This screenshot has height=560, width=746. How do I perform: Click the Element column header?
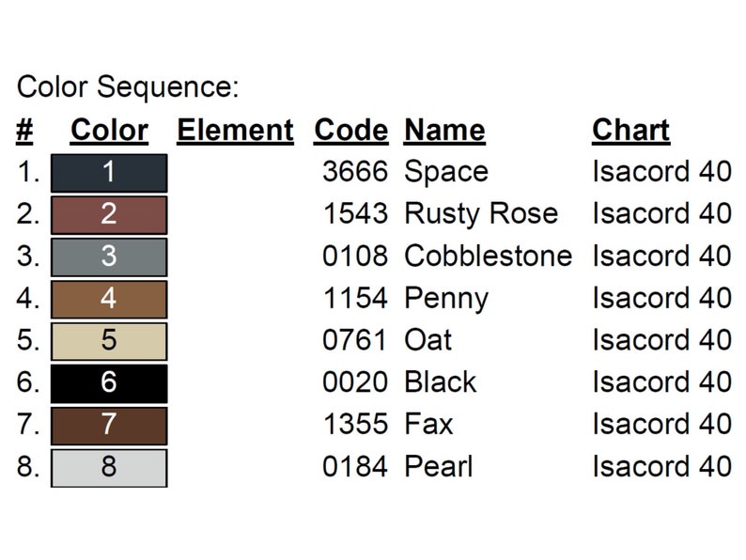pyautogui.click(x=236, y=130)
